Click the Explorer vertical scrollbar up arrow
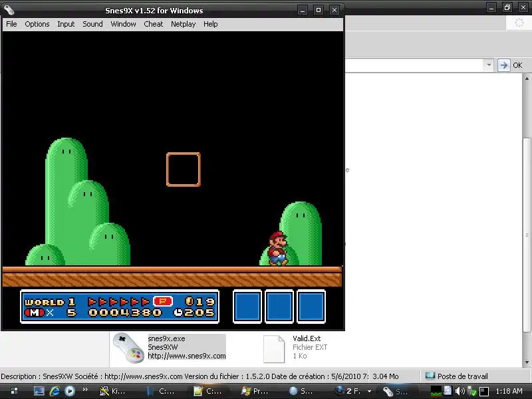Screen dimensions: 532x399 527,78
